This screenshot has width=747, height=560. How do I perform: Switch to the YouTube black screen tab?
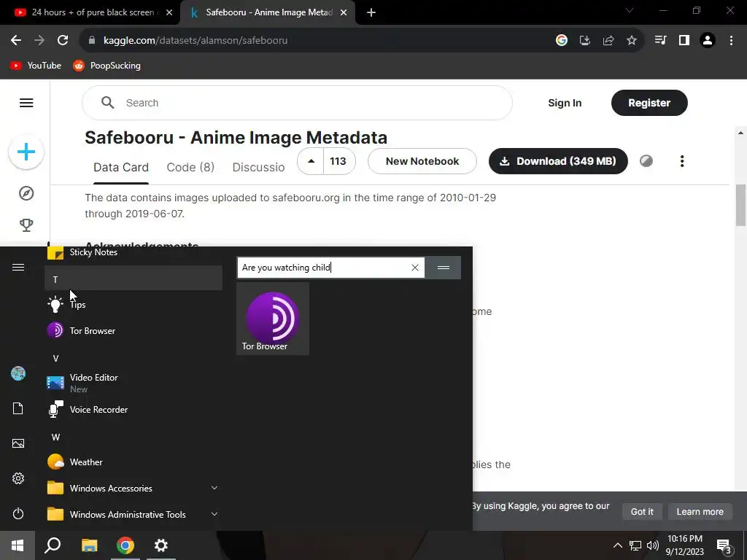click(91, 12)
